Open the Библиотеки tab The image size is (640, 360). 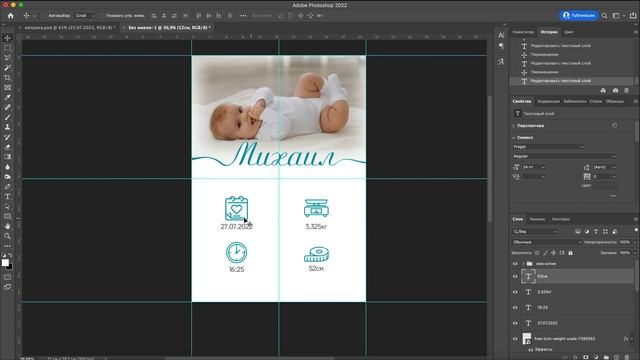pyautogui.click(x=575, y=101)
